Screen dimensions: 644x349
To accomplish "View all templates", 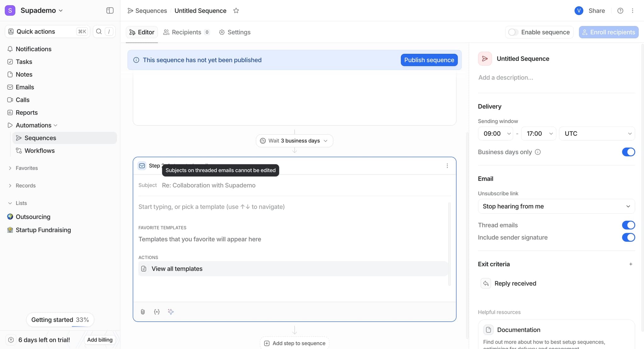I will [x=177, y=269].
